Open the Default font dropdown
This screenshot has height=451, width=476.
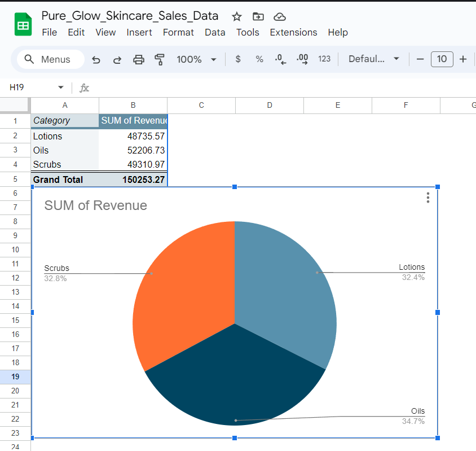(x=374, y=59)
